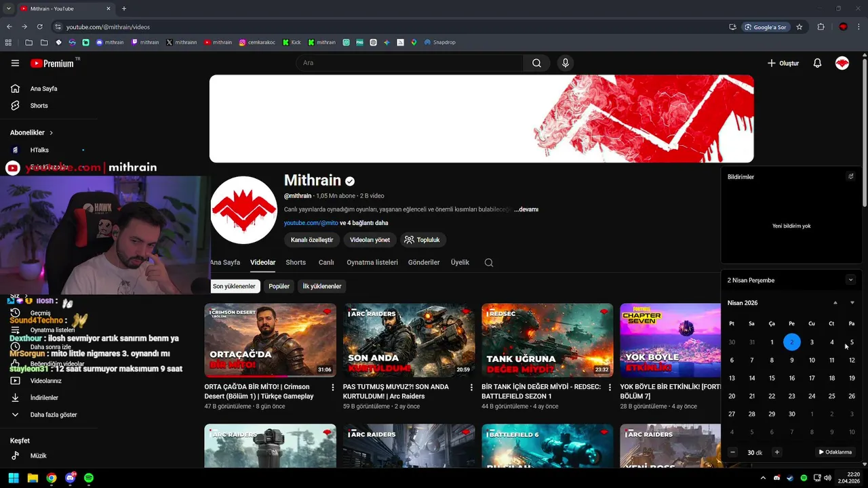This screenshot has height=488, width=868.
Task: Open options for Crimson Desert video
Action: tap(332, 388)
